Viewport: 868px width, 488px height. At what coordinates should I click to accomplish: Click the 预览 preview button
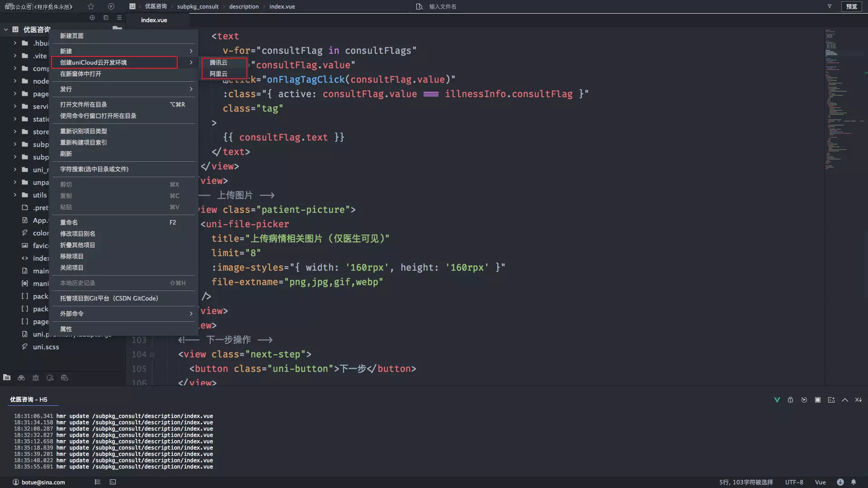(852, 6)
